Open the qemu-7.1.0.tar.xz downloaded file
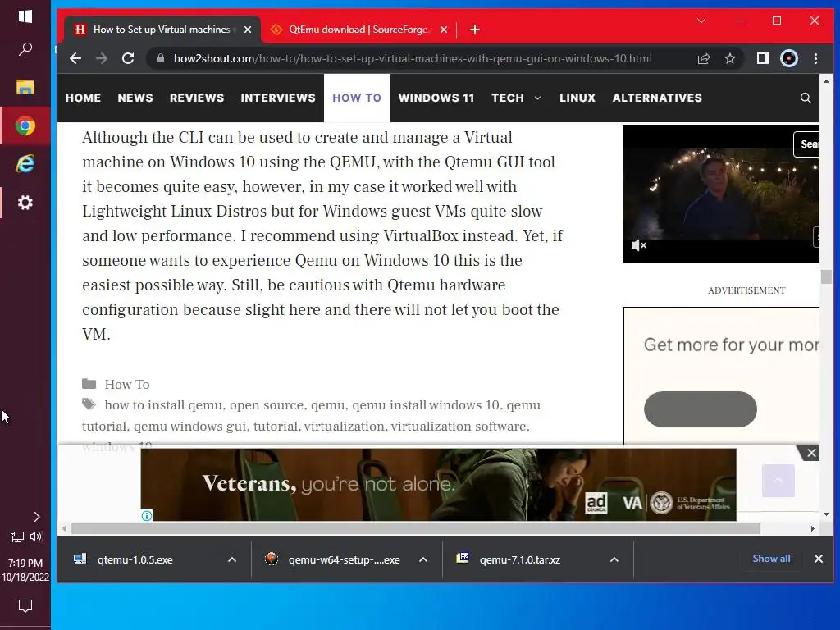This screenshot has width=840, height=630. 519,559
